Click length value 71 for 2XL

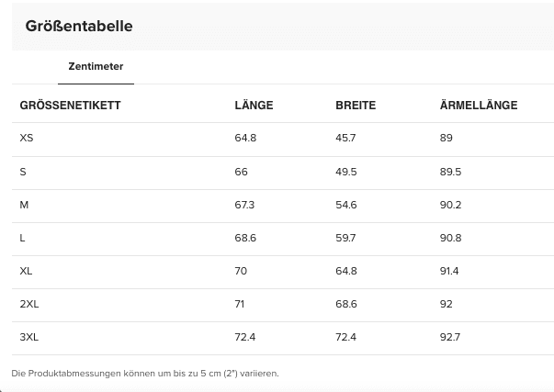(241, 304)
